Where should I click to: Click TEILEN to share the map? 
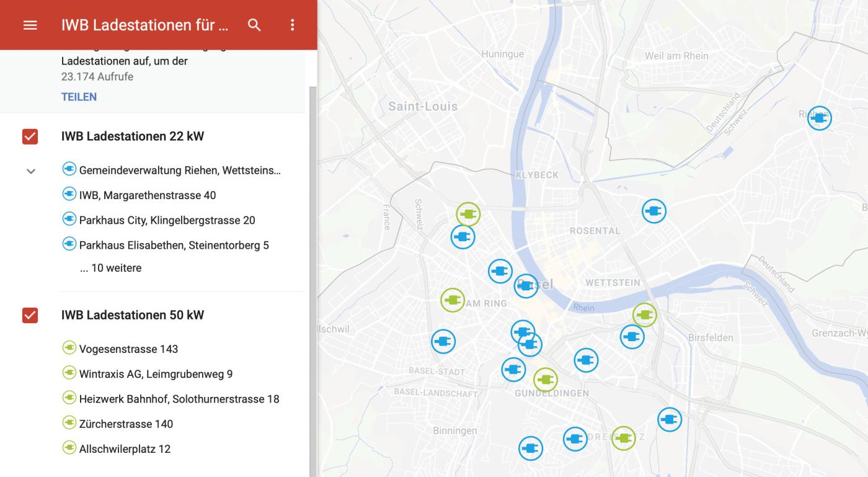point(78,97)
